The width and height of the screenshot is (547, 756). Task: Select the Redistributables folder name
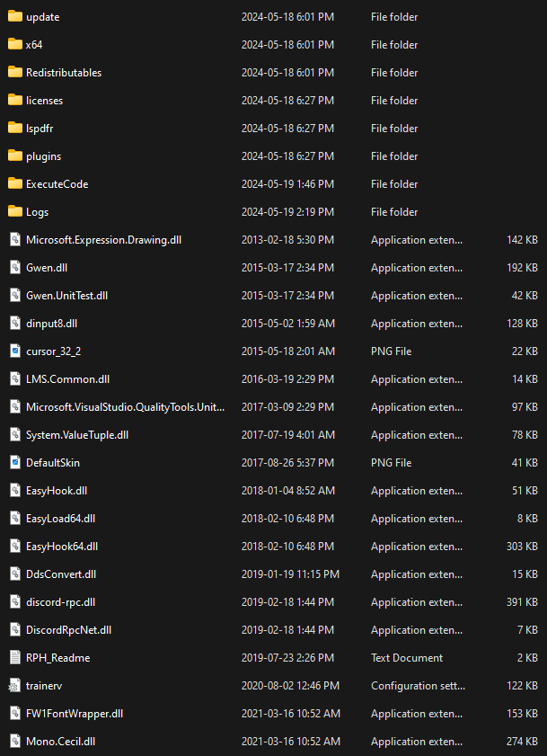pyautogui.click(x=64, y=72)
